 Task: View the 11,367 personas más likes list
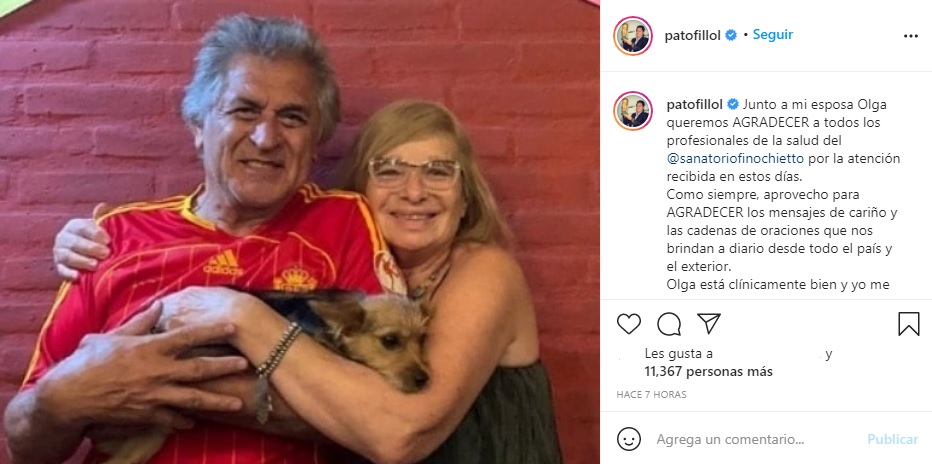pos(709,372)
